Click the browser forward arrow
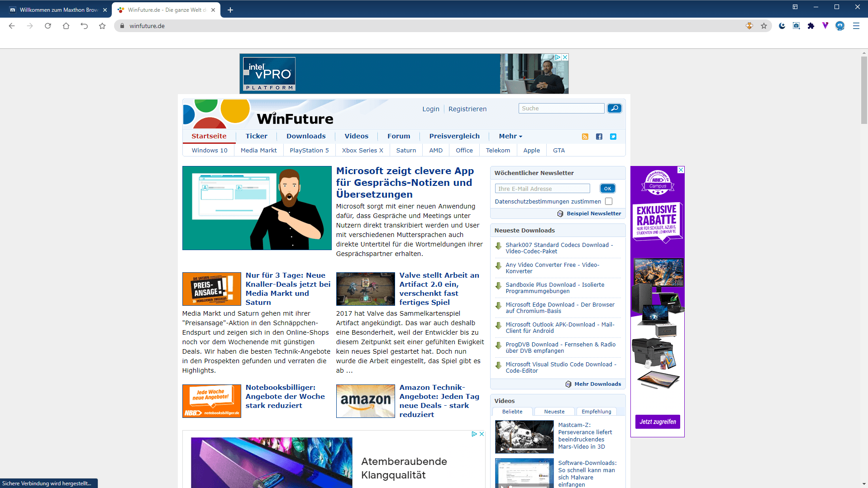This screenshot has width=868, height=488. [x=30, y=26]
